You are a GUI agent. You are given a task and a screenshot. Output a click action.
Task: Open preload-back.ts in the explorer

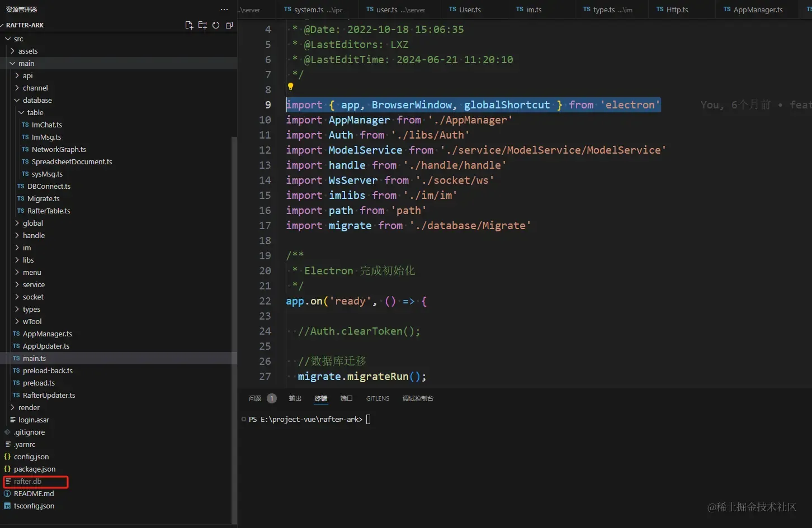tap(119, 370)
